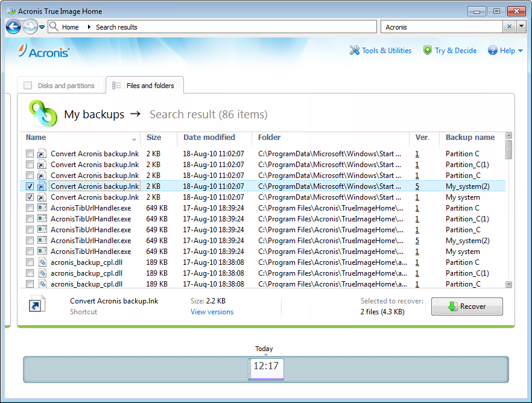The width and height of the screenshot is (532, 403).
Task: Check acronis_backup_cpl.dll for Partition_C(1)
Action: (30, 273)
